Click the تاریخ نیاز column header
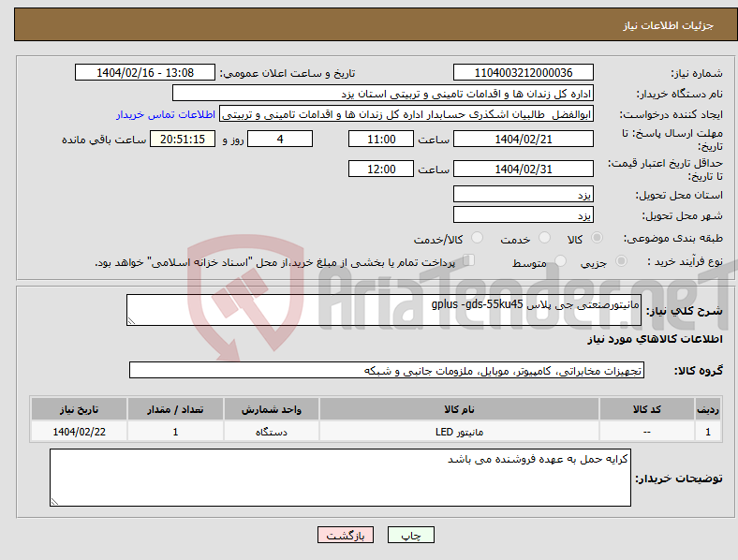738x560 pixels. 79,409
